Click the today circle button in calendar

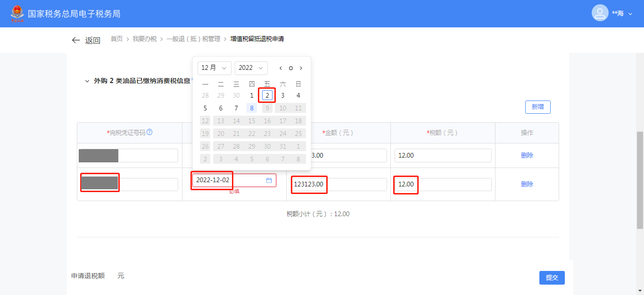pos(291,68)
